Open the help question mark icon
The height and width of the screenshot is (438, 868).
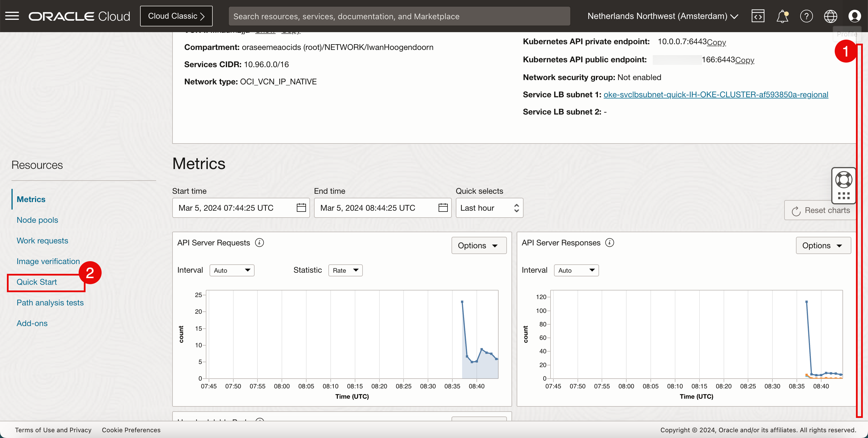pyautogui.click(x=806, y=16)
